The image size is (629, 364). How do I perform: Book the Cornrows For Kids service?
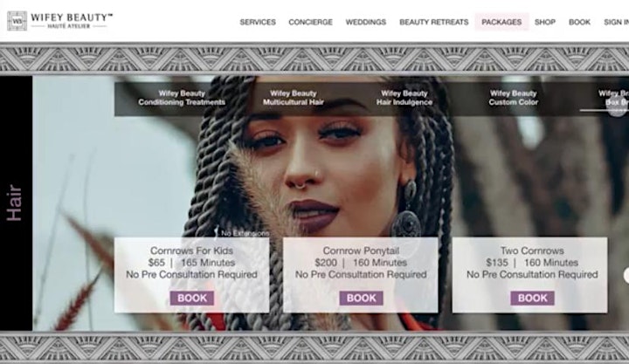pos(191,298)
